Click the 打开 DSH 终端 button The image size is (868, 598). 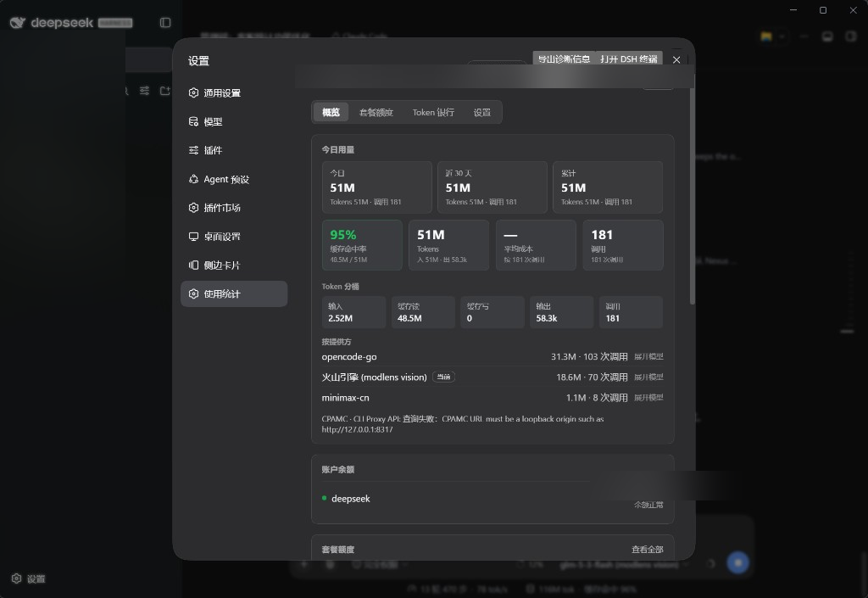[x=629, y=59]
